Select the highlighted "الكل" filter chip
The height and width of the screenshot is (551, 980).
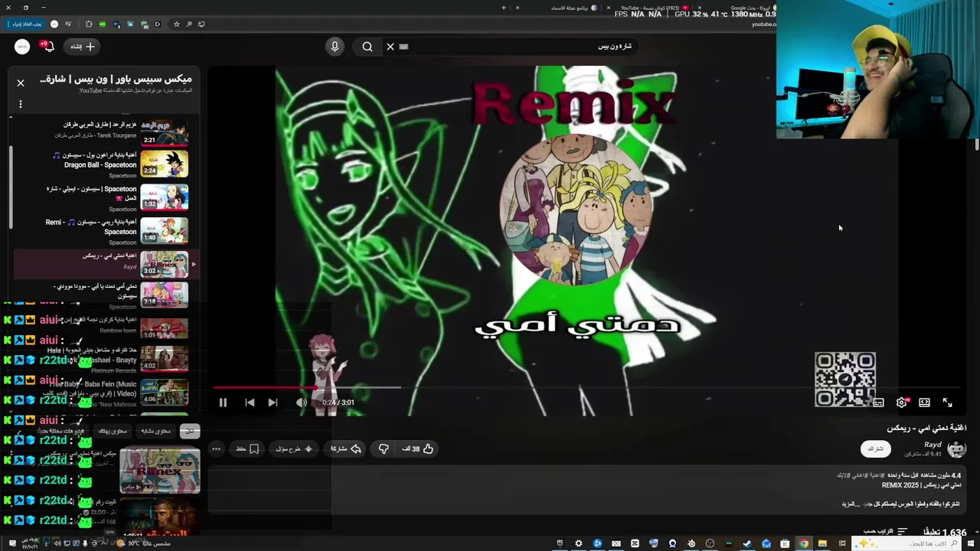(190, 431)
